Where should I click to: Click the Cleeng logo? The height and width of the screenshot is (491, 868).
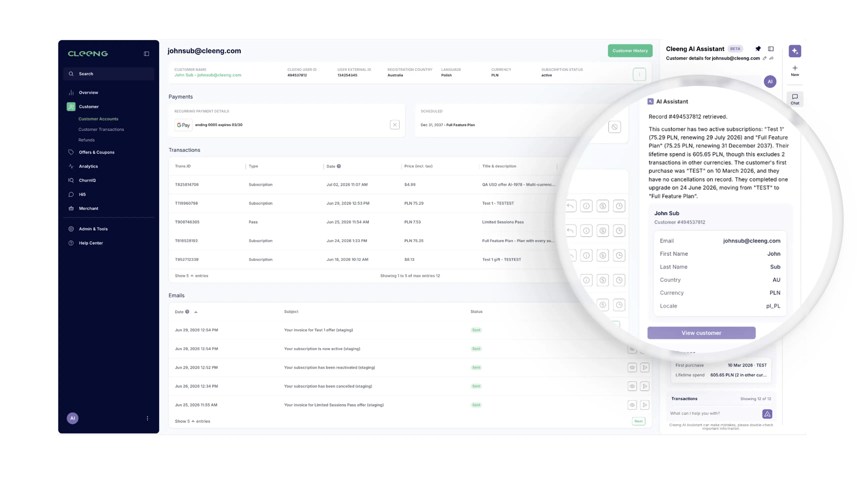click(x=88, y=54)
